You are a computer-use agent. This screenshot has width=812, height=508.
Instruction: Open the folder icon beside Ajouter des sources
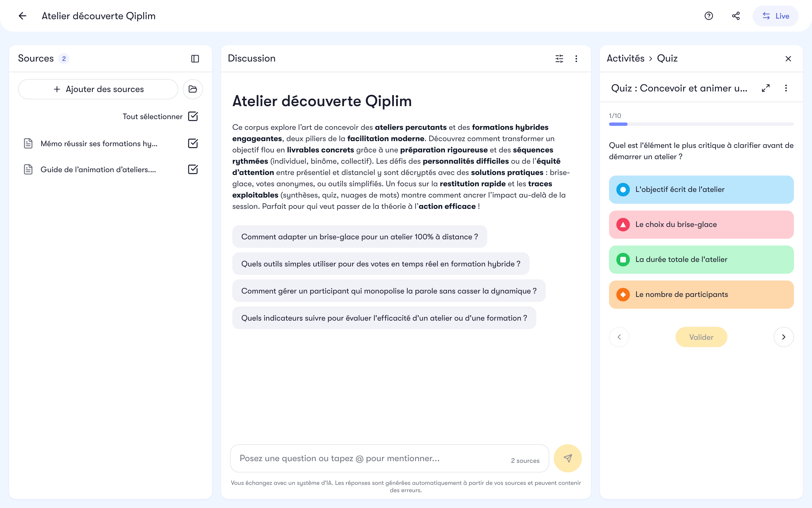[x=193, y=89]
